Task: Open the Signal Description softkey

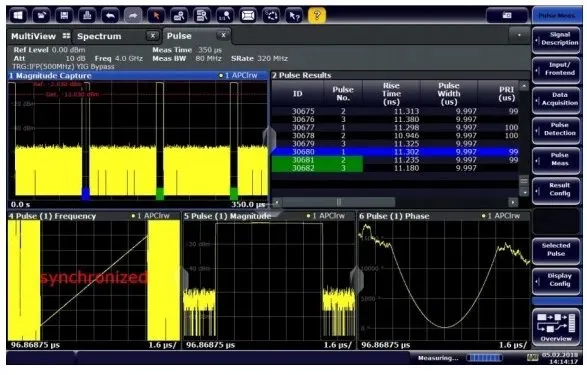Action: pyautogui.click(x=556, y=39)
